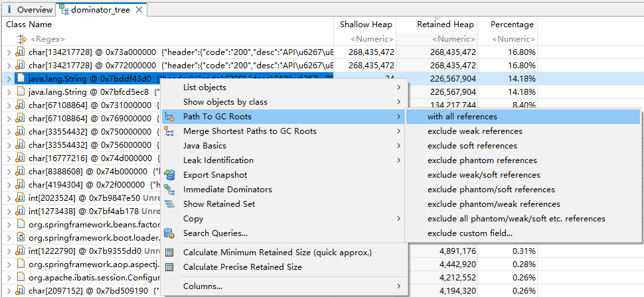Click the Shallow Heap Numeric filter field
The image size is (644, 297).
(x=366, y=39)
